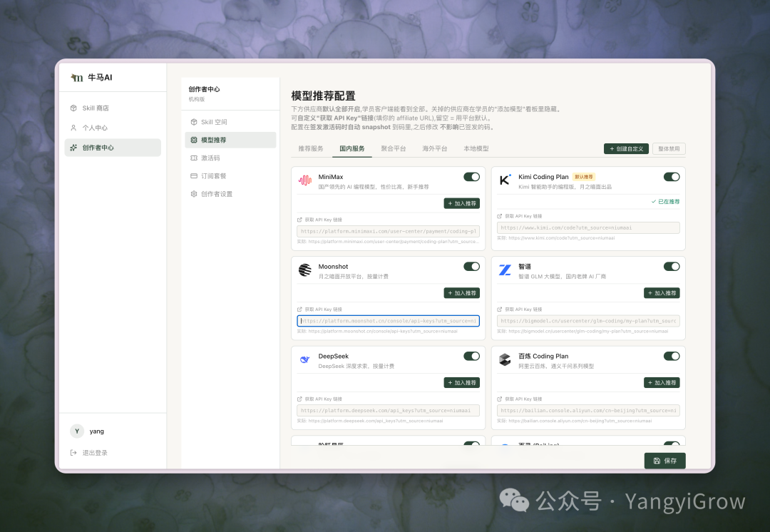Viewport: 770px width, 532px height.
Task: Click the Kimi API Key URL field
Action: pyautogui.click(x=588, y=227)
